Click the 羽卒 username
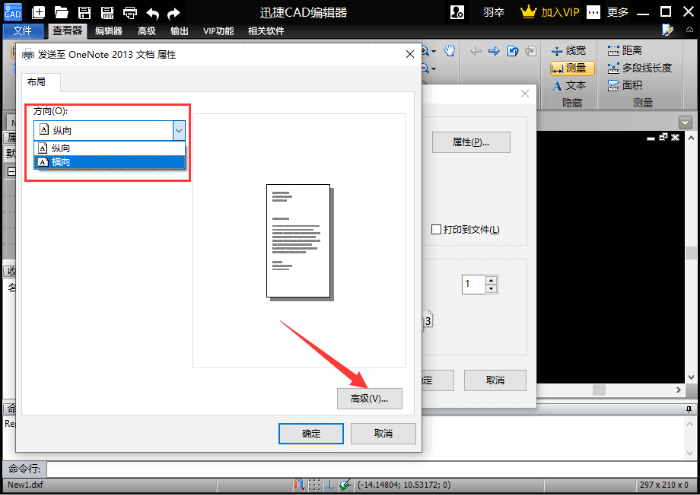 (x=493, y=12)
